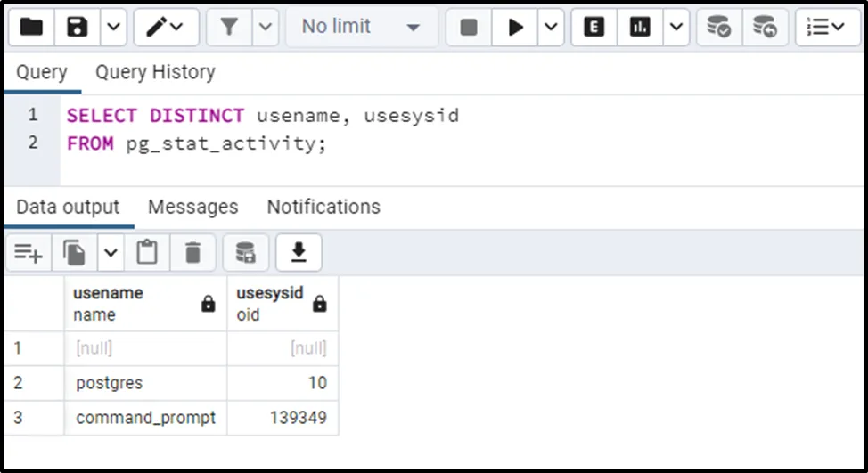Expand the Save File dropdown arrow
Image resolution: width=868 pixels, height=473 pixels.
point(111,28)
